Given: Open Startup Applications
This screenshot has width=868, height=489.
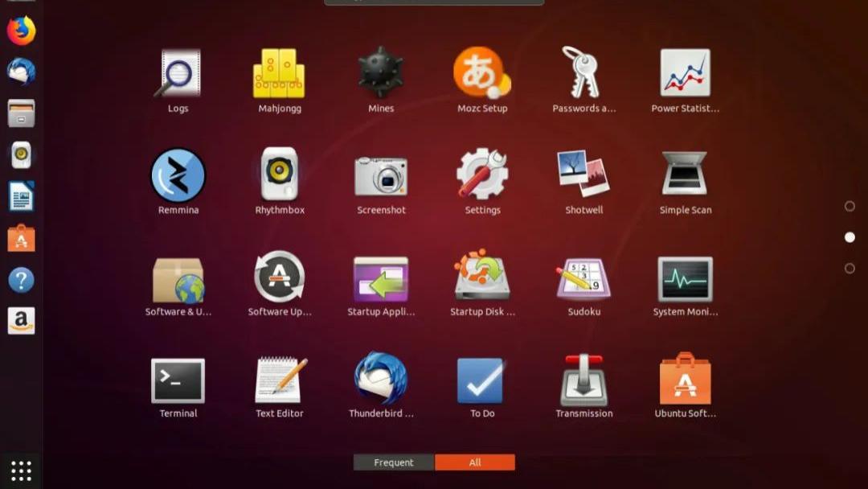Looking at the screenshot, I should pyautogui.click(x=381, y=286).
